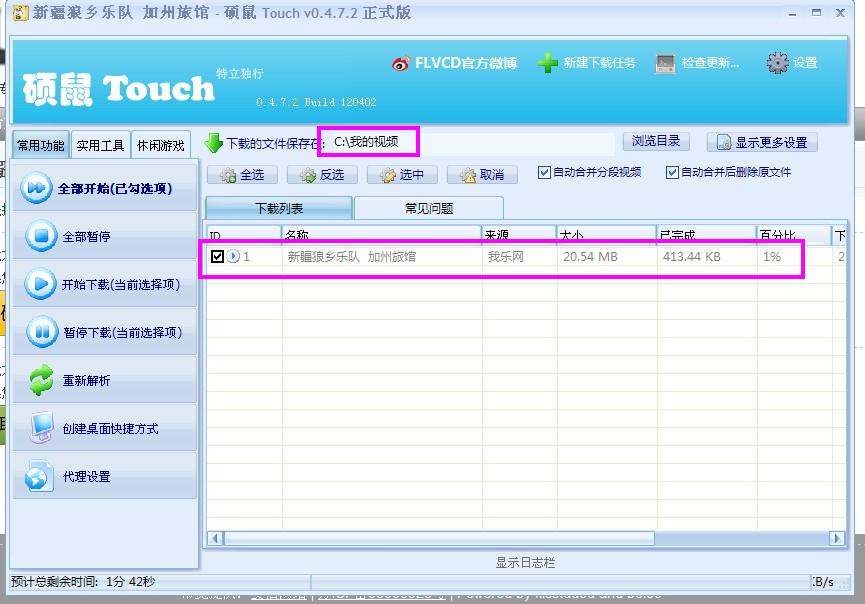Click the 全部开始(已勾选项) fast-forward icon
The width and height of the screenshot is (865, 604).
pyautogui.click(x=36, y=188)
